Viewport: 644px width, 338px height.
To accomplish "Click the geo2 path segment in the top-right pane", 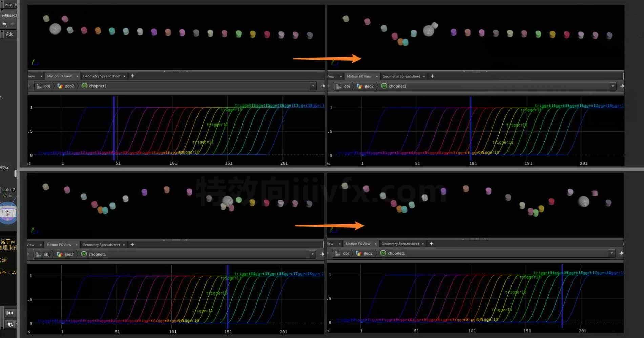I will coord(365,86).
